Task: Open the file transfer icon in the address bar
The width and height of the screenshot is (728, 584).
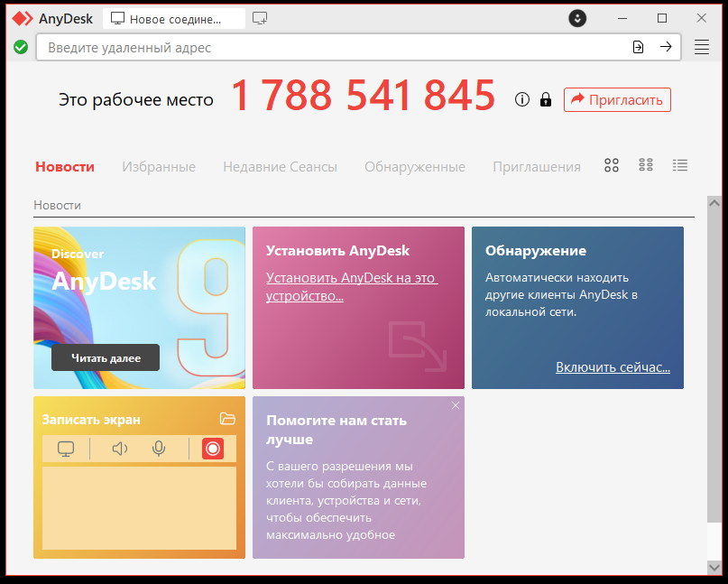Action: pos(638,47)
